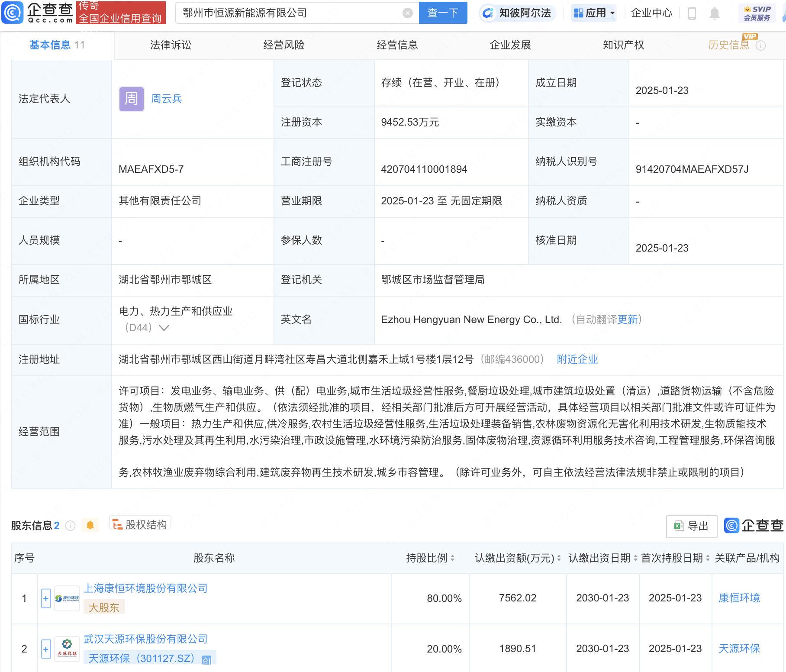The height and width of the screenshot is (672, 786).
Task: Open 康恒环境 related product link
Action: [x=739, y=598]
